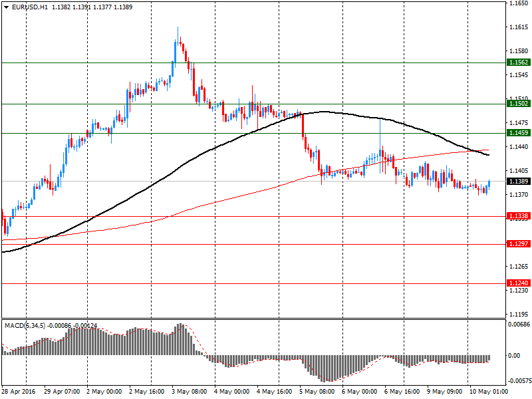The width and height of the screenshot is (532, 399).
Task: Select the 2 May 16:00 time axis label
Action: [x=147, y=392]
